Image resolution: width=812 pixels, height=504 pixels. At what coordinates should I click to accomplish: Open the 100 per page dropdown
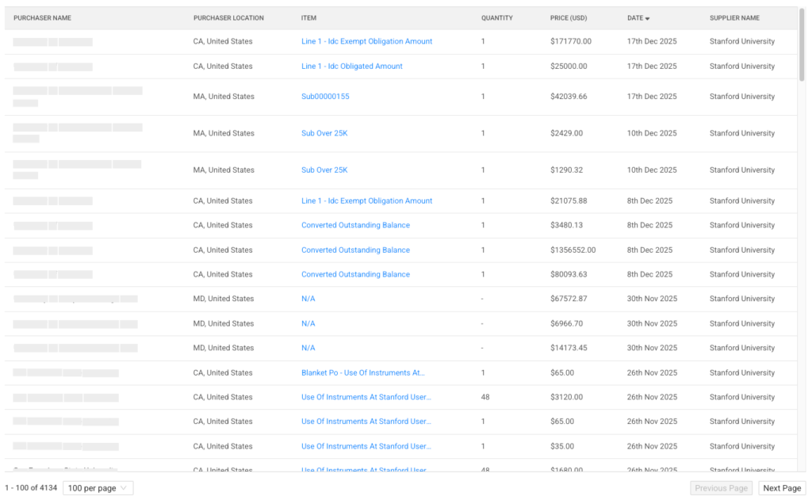tap(98, 488)
